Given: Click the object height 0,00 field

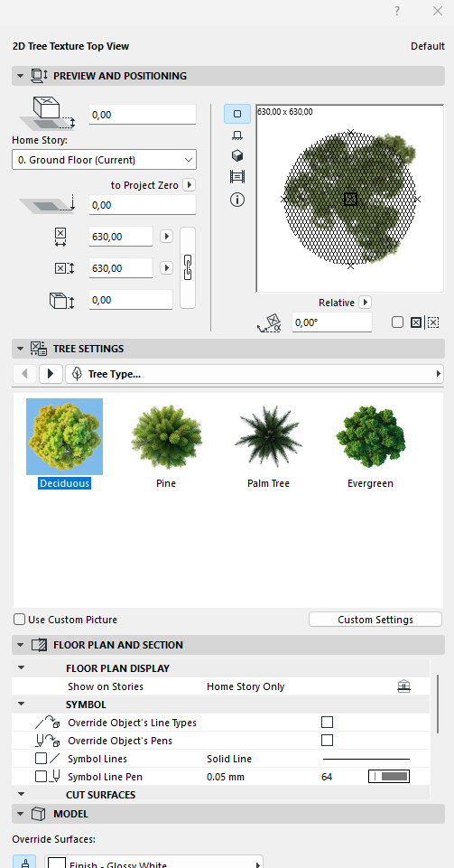Looking at the screenshot, I should click(131, 300).
